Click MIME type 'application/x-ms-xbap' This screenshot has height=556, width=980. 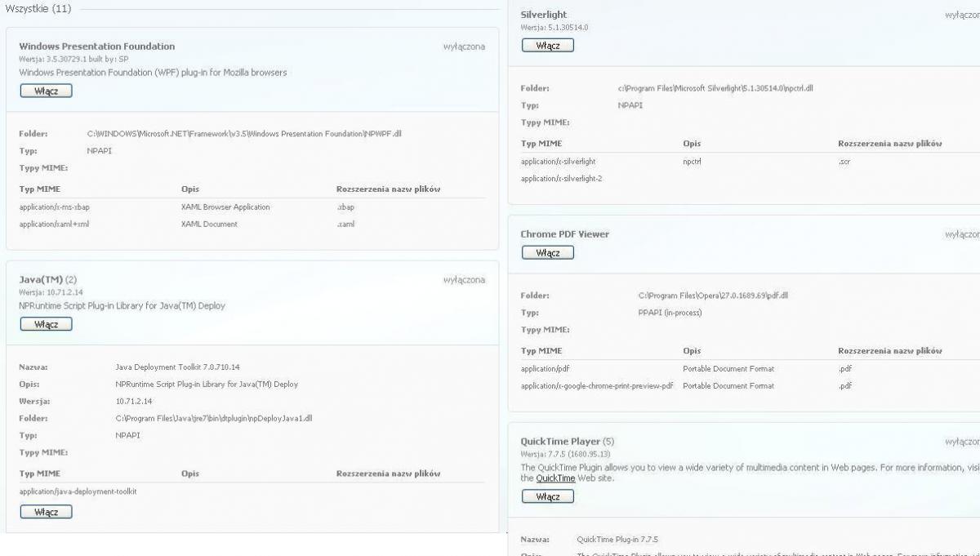(54, 207)
